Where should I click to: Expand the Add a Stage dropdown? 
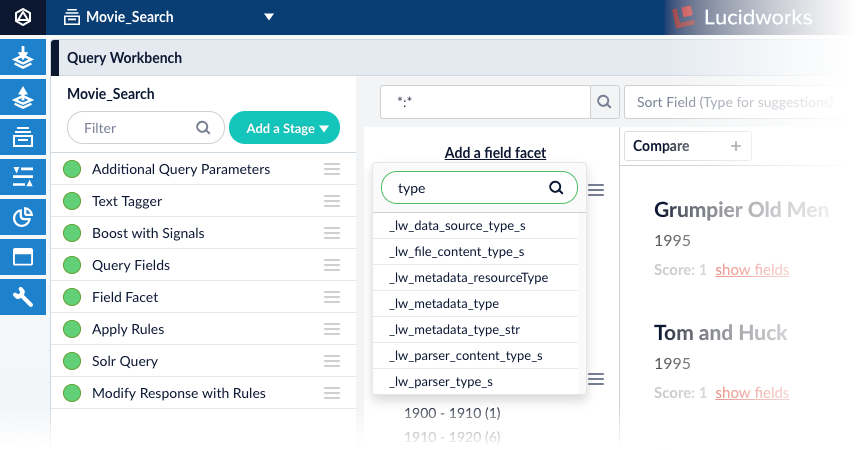click(x=284, y=128)
